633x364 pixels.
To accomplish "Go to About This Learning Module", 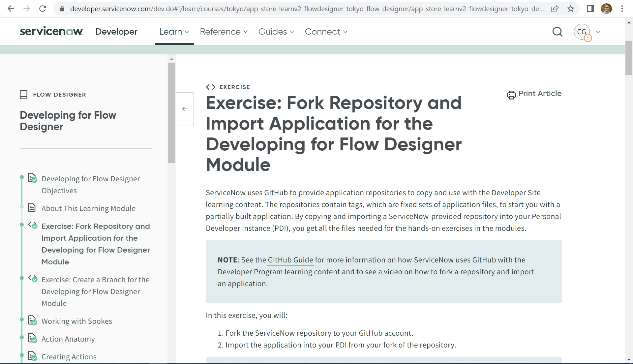I will (88, 208).
